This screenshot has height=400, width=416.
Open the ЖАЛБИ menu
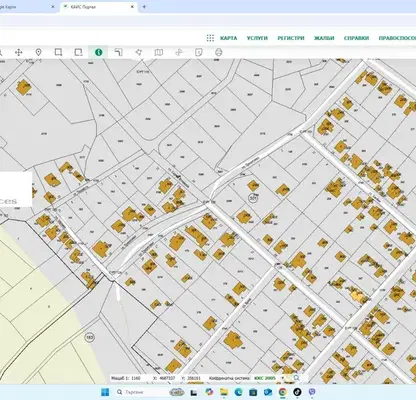click(324, 38)
